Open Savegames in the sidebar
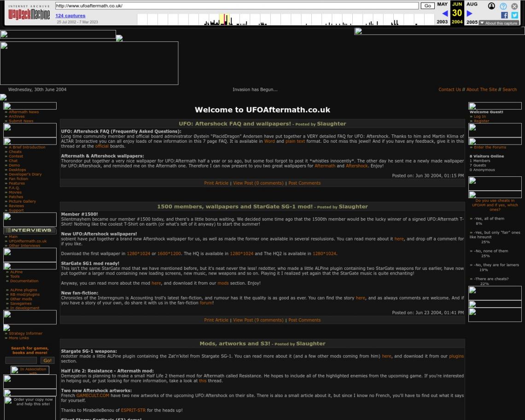Viewport: 525px width, 420px height. coord(21,303)
